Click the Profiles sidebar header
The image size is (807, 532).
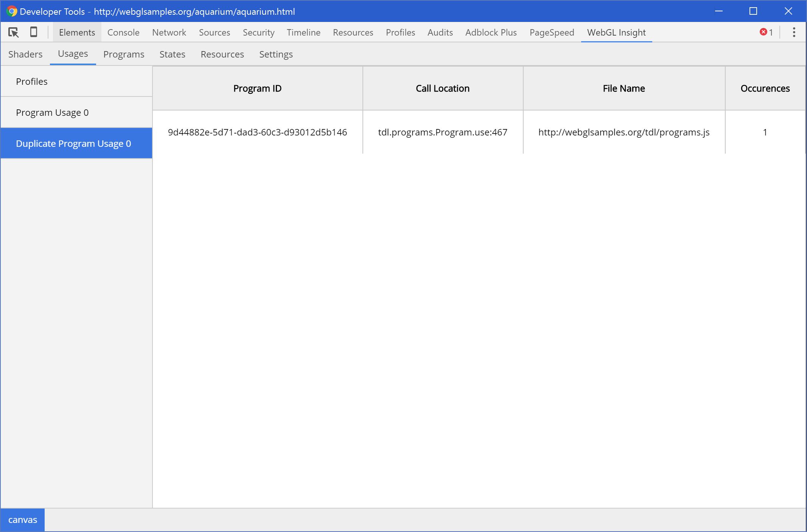(x=32, y=81)
